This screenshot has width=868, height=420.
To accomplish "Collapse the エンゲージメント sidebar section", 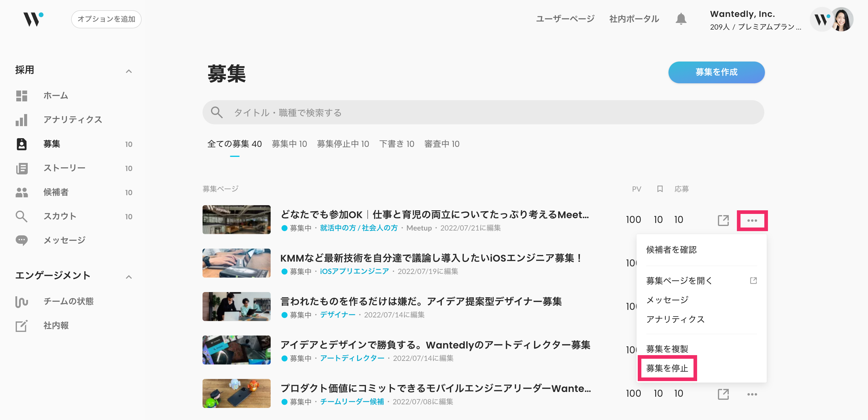I will point(128,277).
